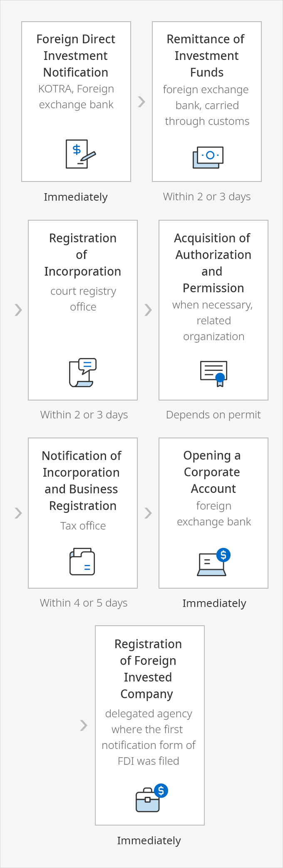Screen dimensions: 283x868
Task: Click the banknotes icon under Remittance
Action: [208, 157]
